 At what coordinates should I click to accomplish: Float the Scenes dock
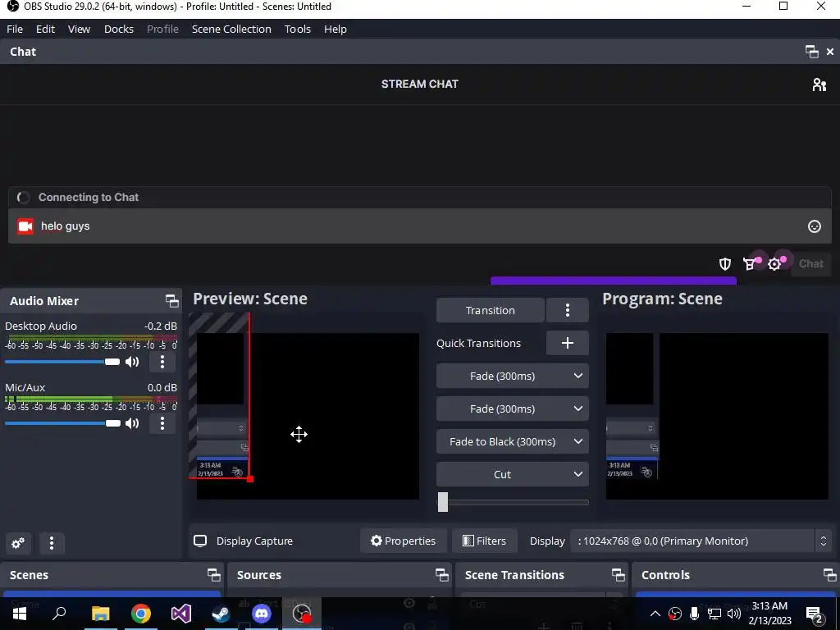(x=214, y=575)
